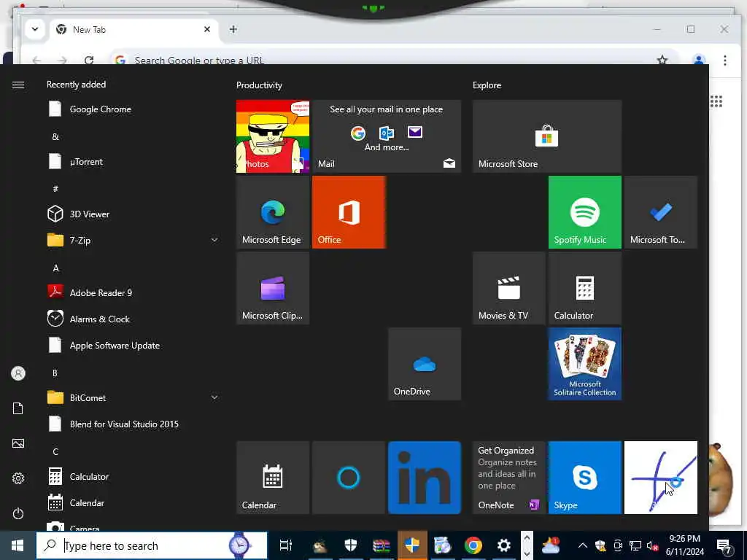Open Microsoft To Do tile
The width and height of the screenshot is (747, 560).
coord(661,212)
